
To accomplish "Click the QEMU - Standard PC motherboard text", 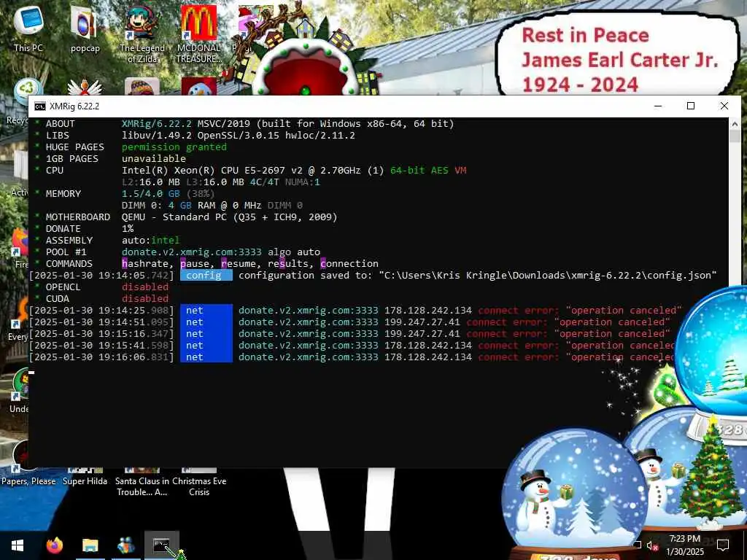I will (x=230, y=217).
